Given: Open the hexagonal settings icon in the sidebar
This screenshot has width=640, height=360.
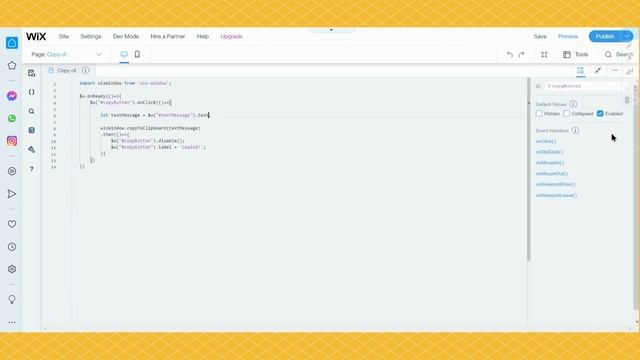Looking at the screenshot, I should (x=12, y=269).
